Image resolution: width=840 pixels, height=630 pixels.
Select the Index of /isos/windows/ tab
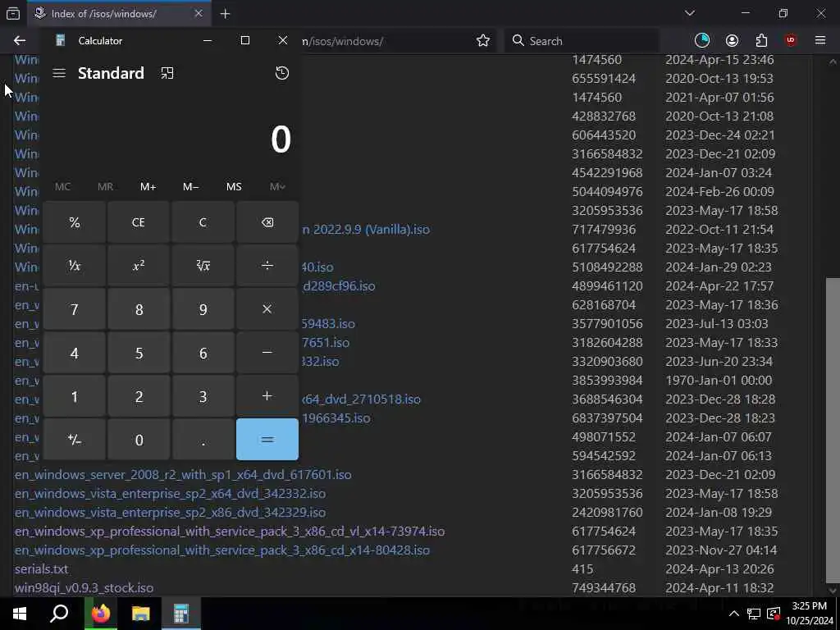point(119,13)
